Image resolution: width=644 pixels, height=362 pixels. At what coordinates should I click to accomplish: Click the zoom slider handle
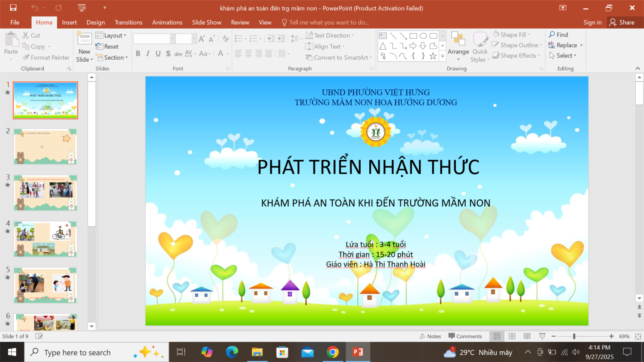[x=574, y=336]
